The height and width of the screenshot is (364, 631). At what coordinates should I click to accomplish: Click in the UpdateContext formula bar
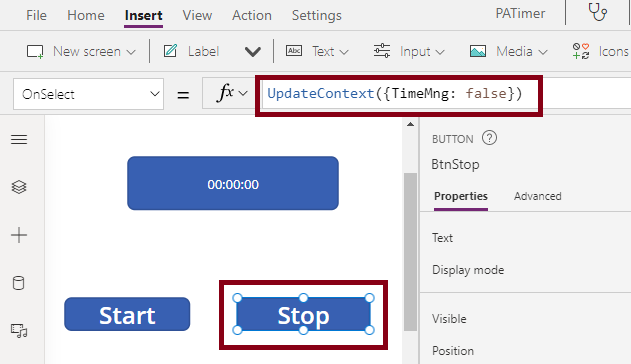click(399, 94)
